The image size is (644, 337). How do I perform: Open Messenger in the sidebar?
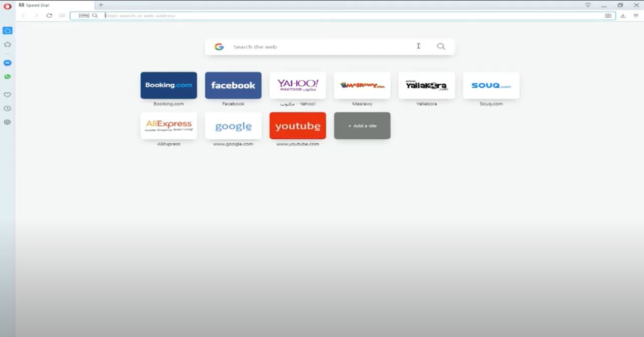coord(7,63)
